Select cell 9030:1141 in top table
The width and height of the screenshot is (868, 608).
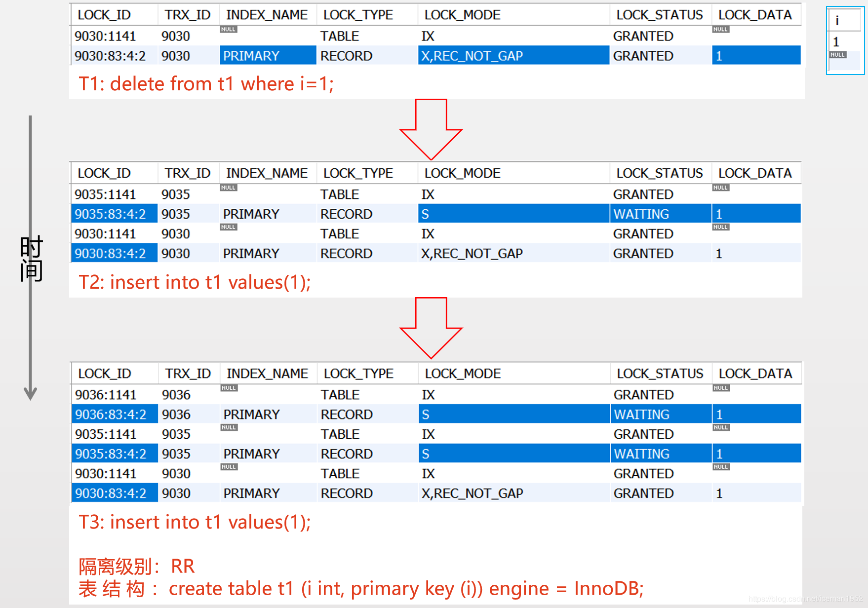114,36
